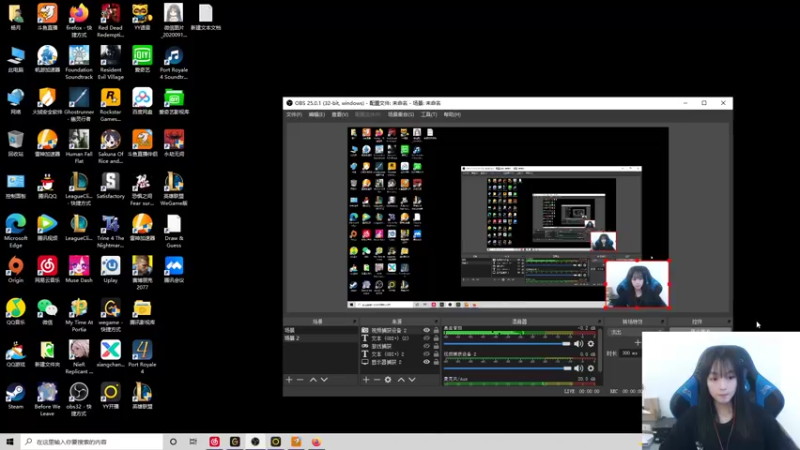Remove selected scene with minus icon

point(300,380)
